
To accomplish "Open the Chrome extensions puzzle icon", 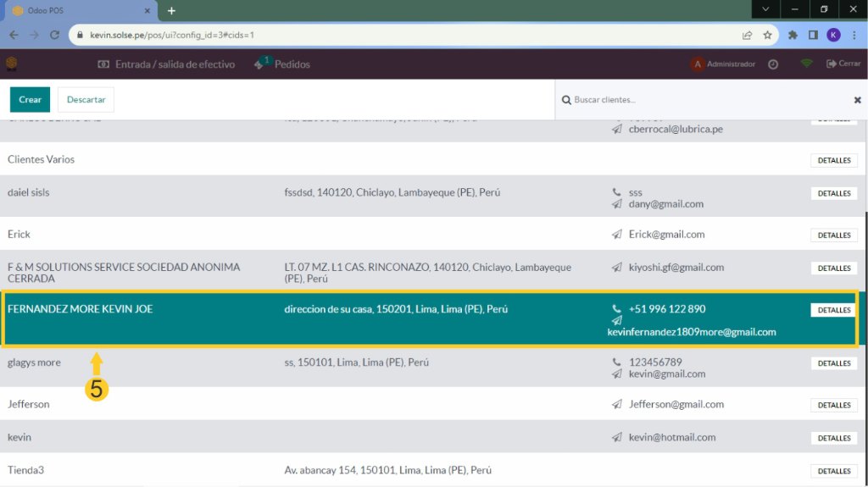I will point(793,36).
